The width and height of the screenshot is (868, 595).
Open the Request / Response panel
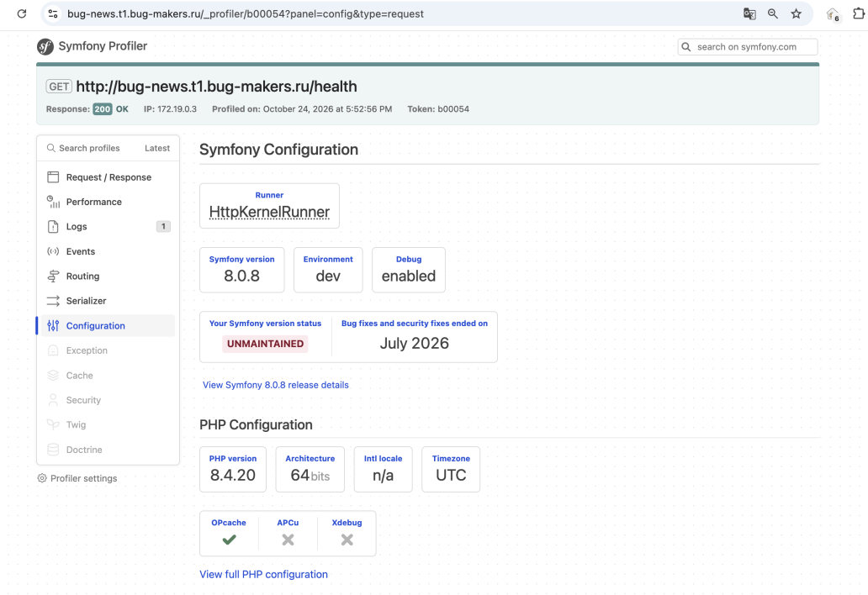pos(108,177)
